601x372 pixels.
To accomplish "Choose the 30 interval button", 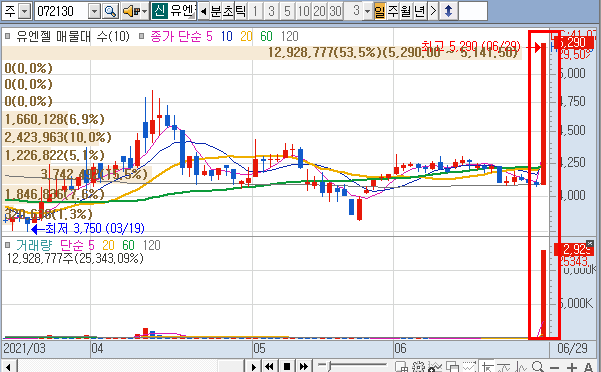I will click(335, 11).
